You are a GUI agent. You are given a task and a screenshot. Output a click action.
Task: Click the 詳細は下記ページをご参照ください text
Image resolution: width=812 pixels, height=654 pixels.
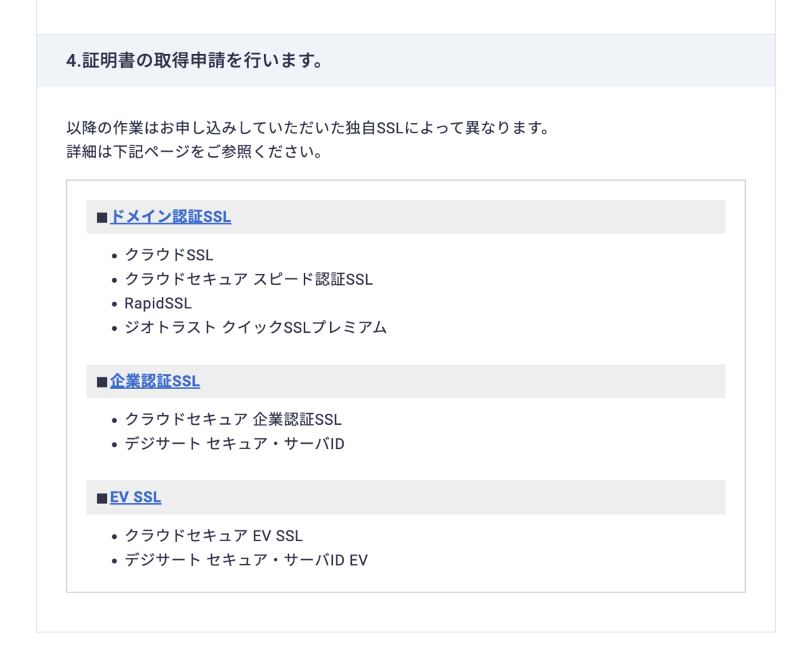(194, 151)
